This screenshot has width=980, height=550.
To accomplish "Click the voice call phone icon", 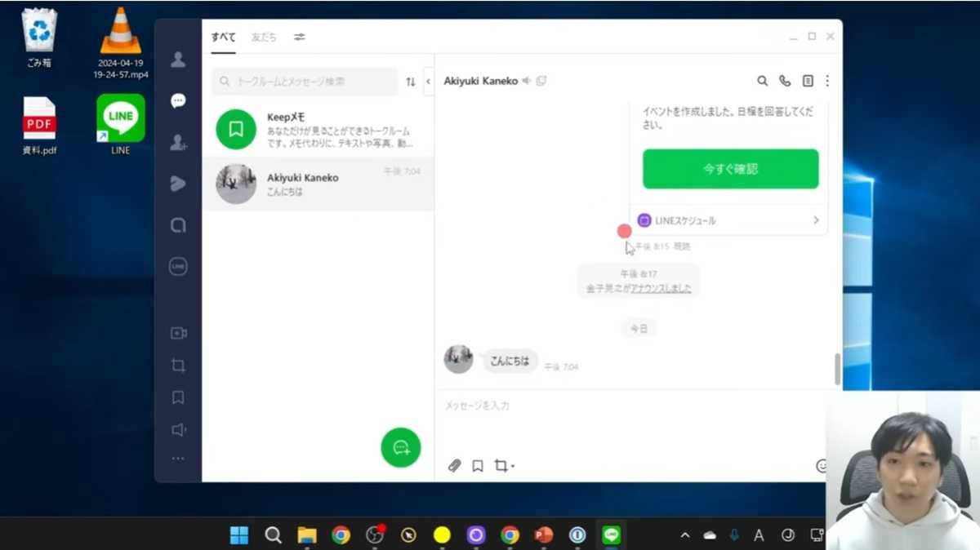I will [785, 81].
